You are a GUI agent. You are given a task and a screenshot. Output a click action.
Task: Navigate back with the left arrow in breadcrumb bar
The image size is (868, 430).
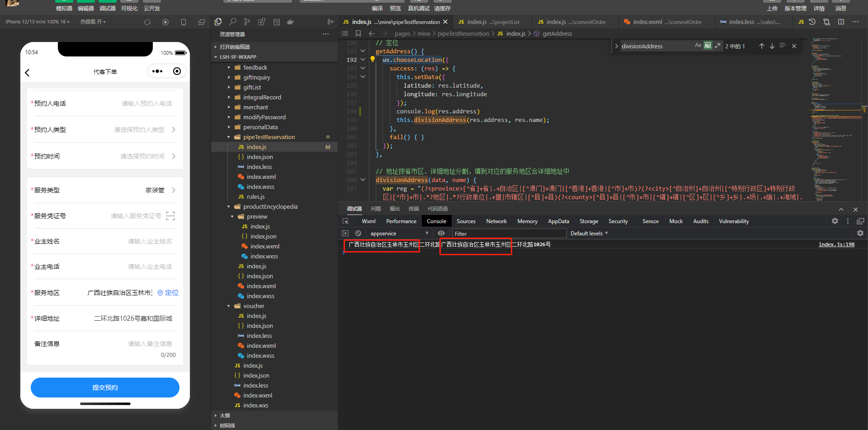click(x=372, y=33)
